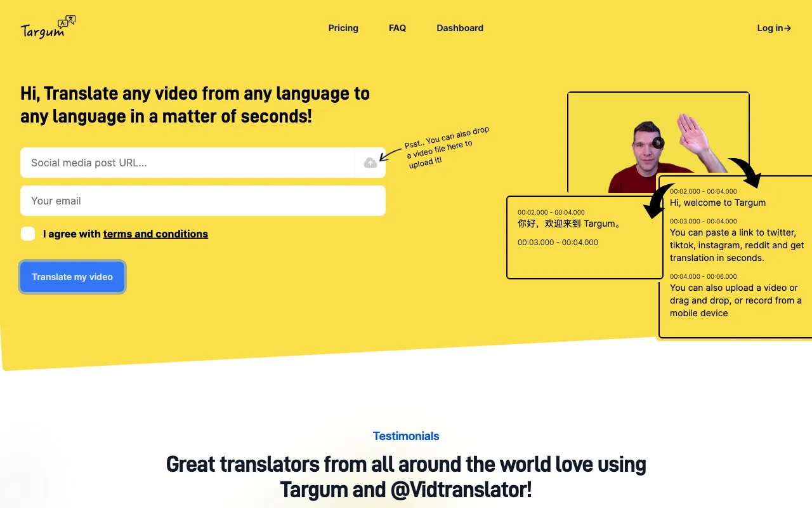Click the "Hi, welcome to Targum" subtitle
Image resolution: width=812 pixels, height=508 pixels.
pyautogui.click(x=717, y=203)
